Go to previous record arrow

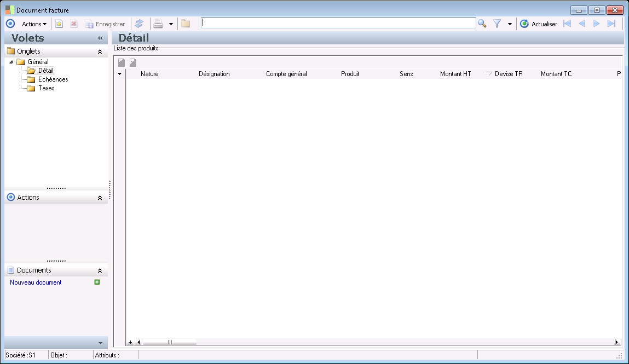582,24
